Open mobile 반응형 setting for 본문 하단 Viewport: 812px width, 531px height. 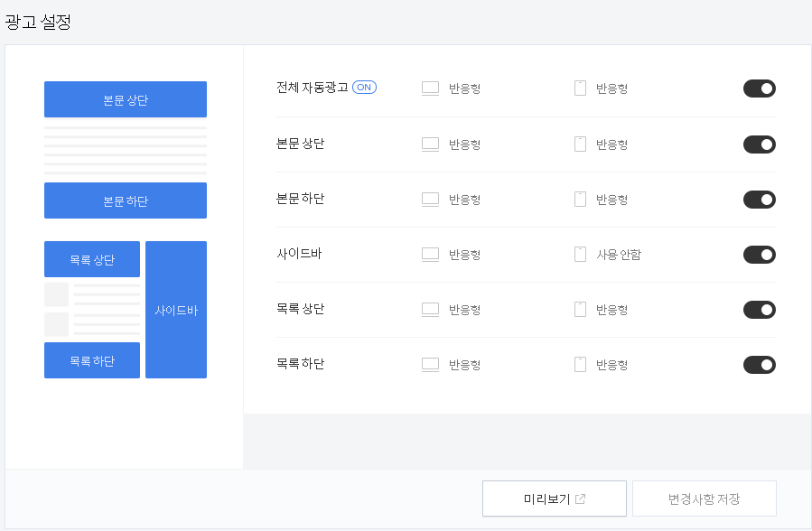point(611,200)
